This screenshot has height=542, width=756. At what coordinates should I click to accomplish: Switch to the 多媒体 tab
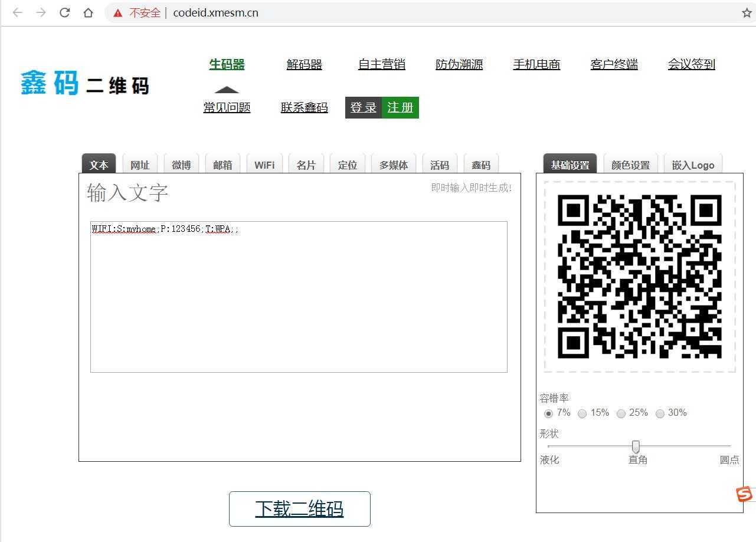(x=394, y=165)
